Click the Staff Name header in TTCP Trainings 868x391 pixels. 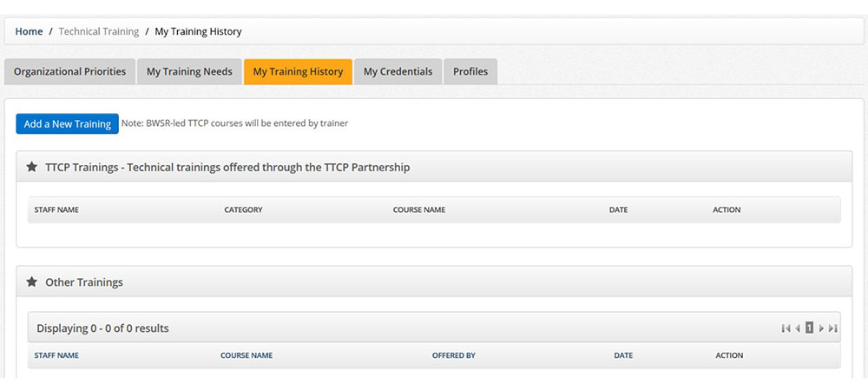(x=56, y=209)
